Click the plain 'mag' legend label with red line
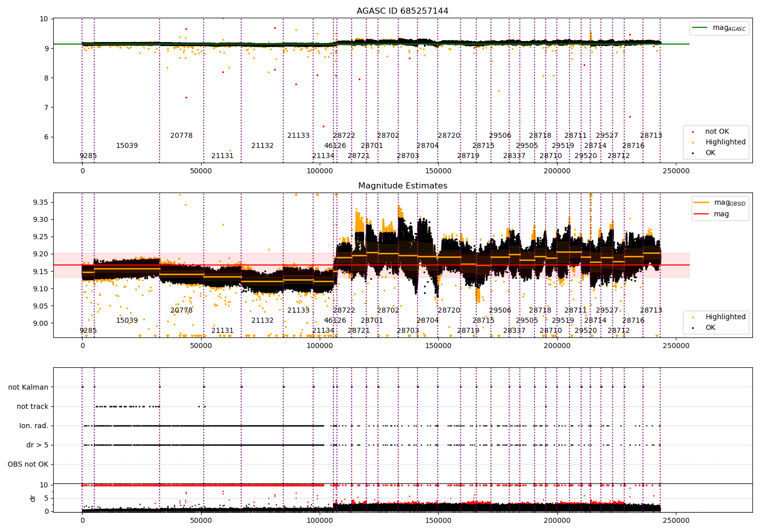The height and width of the screenshot is (532, 760). (721, 214)
